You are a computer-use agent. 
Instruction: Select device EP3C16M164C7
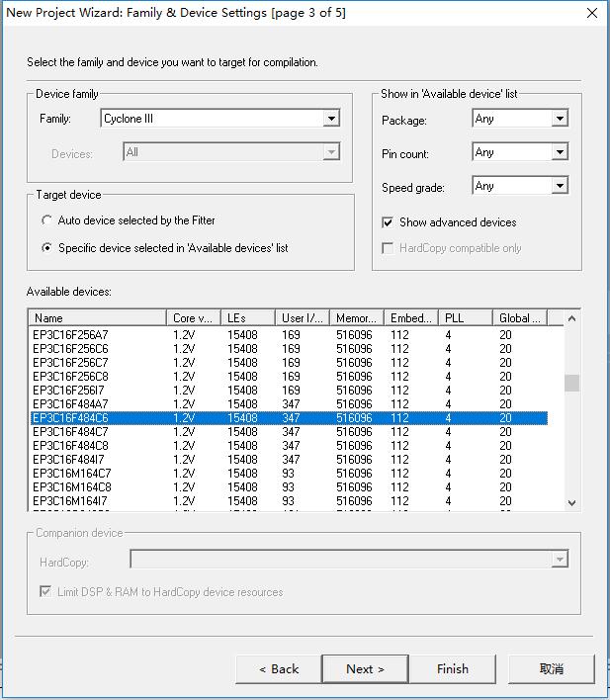click(289, 474)
